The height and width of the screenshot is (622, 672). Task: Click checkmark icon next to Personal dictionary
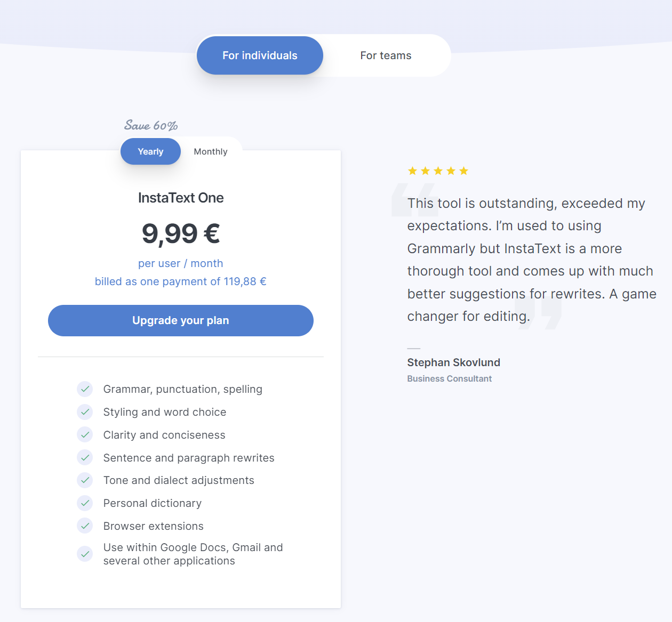(85, 503)
